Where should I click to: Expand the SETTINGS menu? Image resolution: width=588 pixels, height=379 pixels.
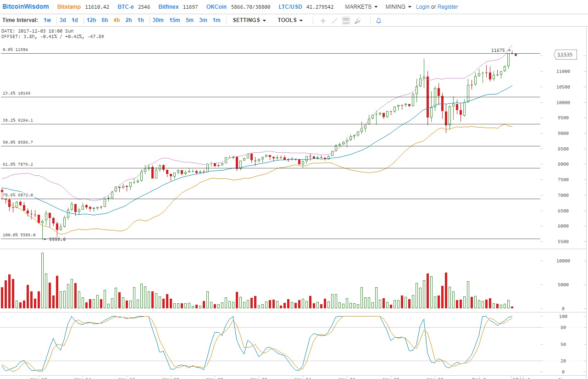coord(249,20)
